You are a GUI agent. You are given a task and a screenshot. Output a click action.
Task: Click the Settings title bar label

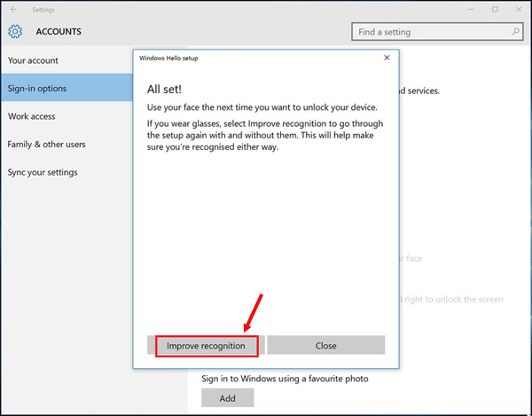click(43, 10)
